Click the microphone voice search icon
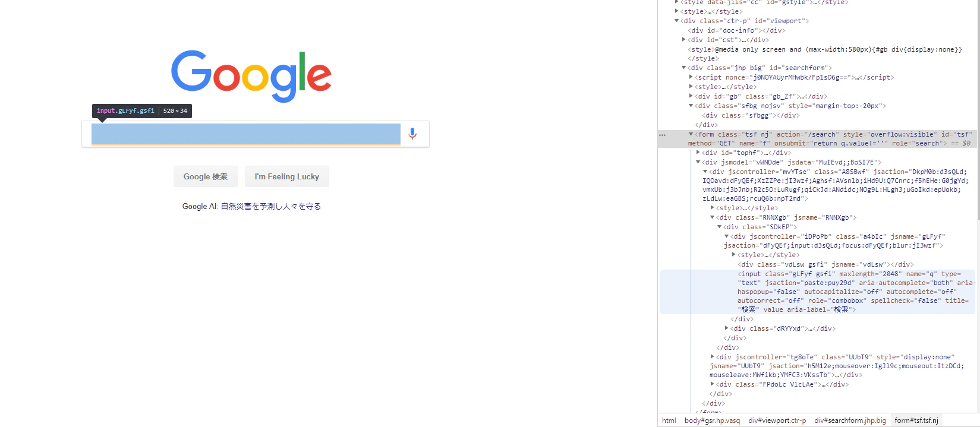Screen dimensions: 980x427 (x=412, y=134)
